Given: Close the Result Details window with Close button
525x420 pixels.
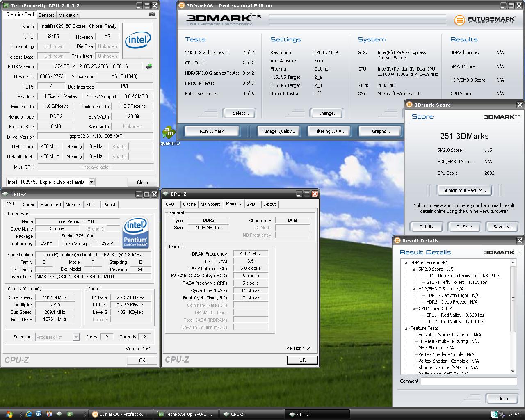Looking at the screenshot, I should [x=502, y=399].
